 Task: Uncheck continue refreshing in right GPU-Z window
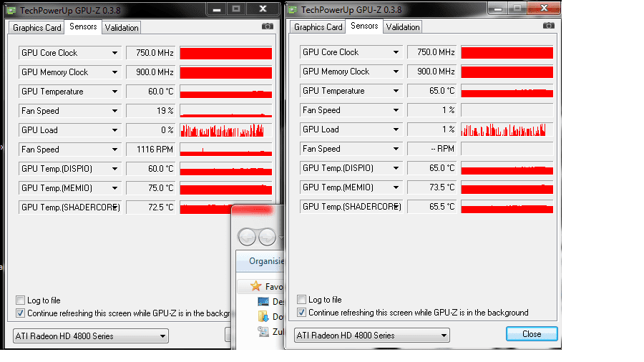[301, 313]
